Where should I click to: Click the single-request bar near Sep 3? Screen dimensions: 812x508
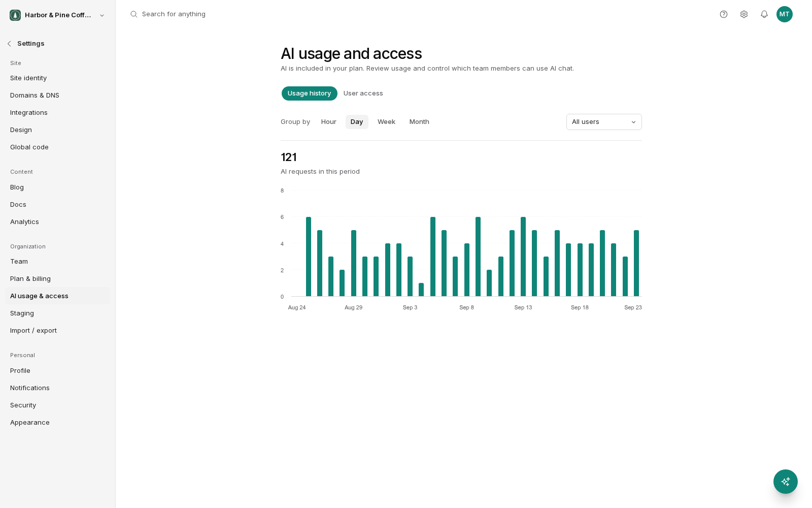click(x=421, y=290)
